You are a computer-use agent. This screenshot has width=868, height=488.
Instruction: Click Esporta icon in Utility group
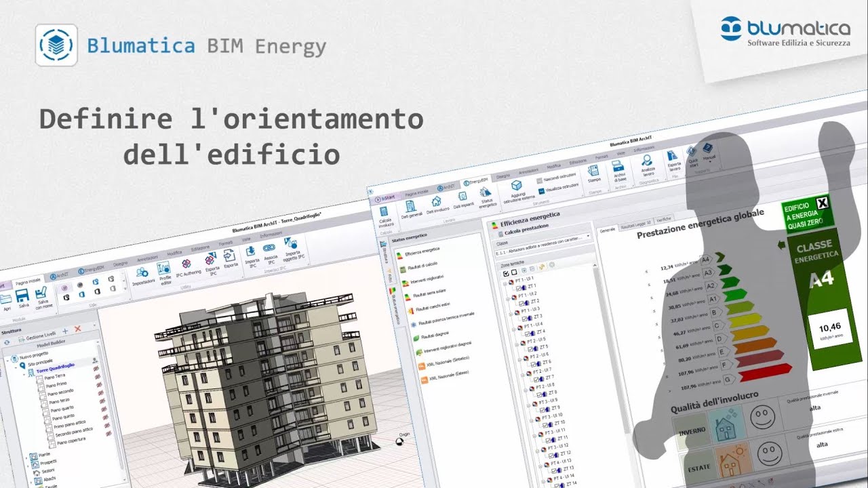229,255
